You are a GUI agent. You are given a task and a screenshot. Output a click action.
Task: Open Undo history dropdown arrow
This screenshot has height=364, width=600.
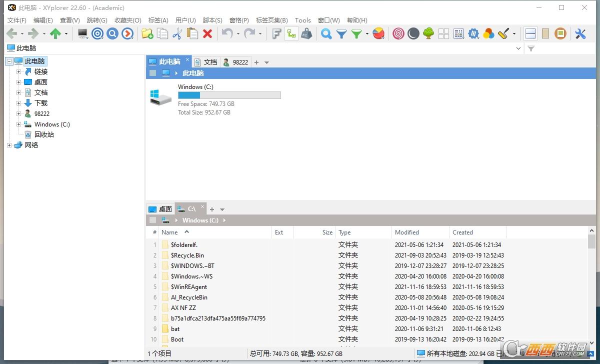point(238,34)
